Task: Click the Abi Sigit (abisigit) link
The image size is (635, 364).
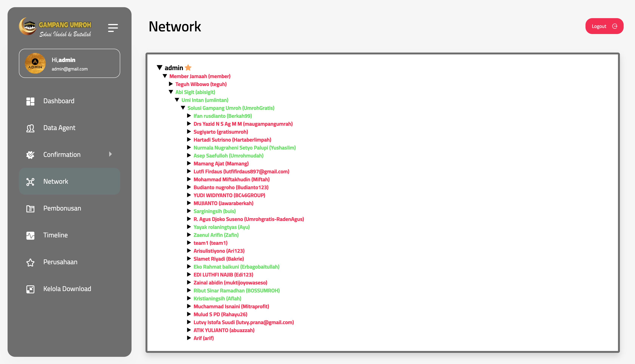Action: point(195,92)
